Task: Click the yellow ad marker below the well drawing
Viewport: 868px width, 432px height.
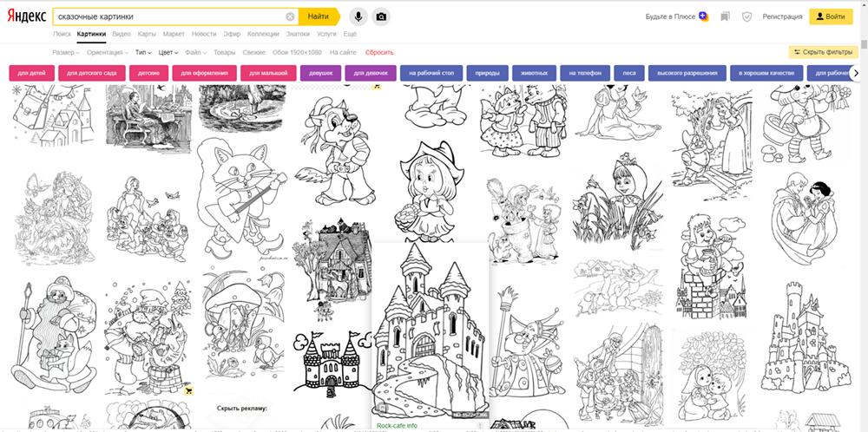Action: pos(188,391)
